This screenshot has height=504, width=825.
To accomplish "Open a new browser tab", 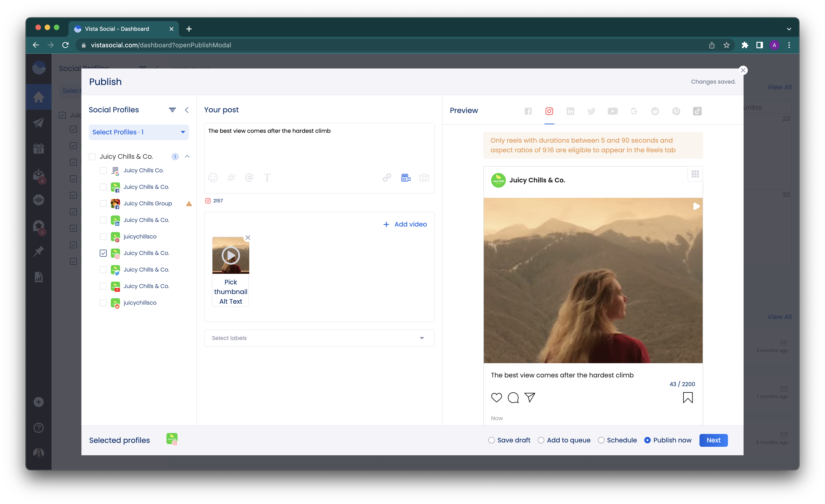I will 189,29.
